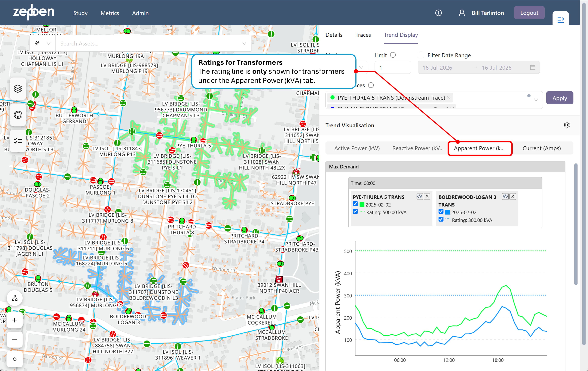Screen dimensions: 588x371
Task: Open the checklist tool on the map
Action: (18, 141)
